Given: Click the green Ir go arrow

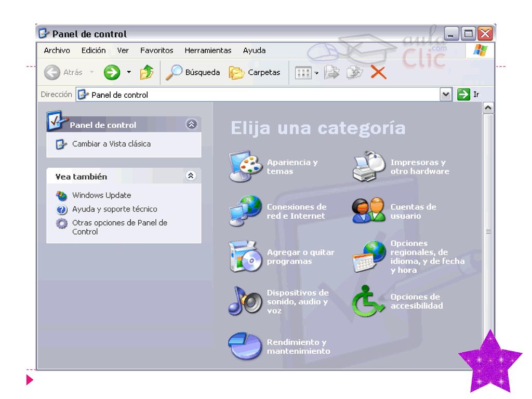Looking at the screenshot, I should click(x=463, y=95).
